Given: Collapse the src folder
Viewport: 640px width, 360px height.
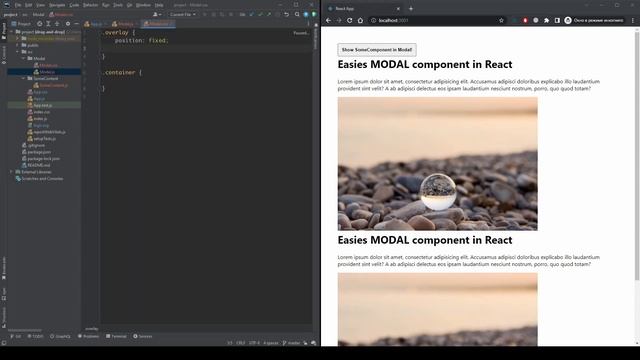Looking at the screenshot, I should [18, 52].
